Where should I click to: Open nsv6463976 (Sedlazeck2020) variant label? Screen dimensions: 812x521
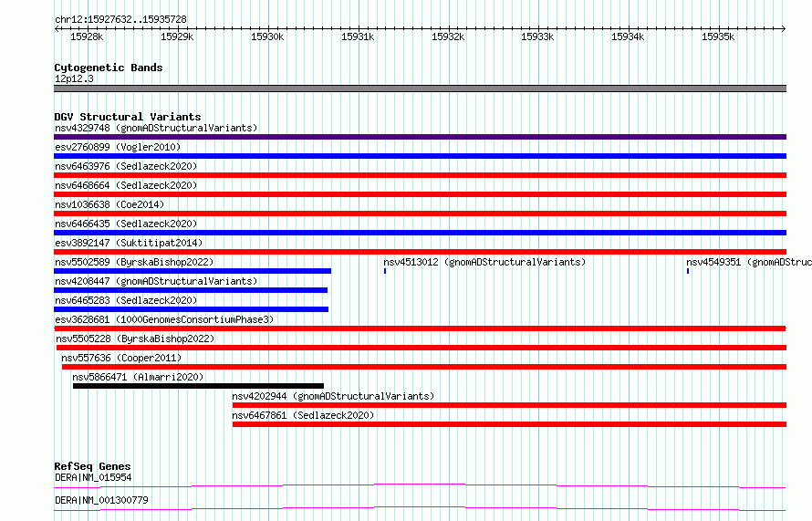[x=126, y=166]
